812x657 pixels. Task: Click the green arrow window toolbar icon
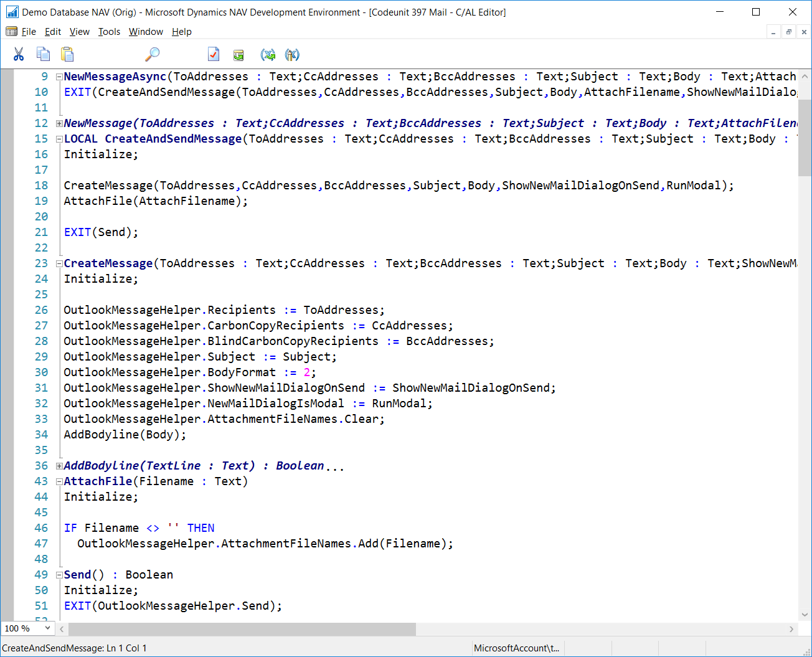point(238,55)
